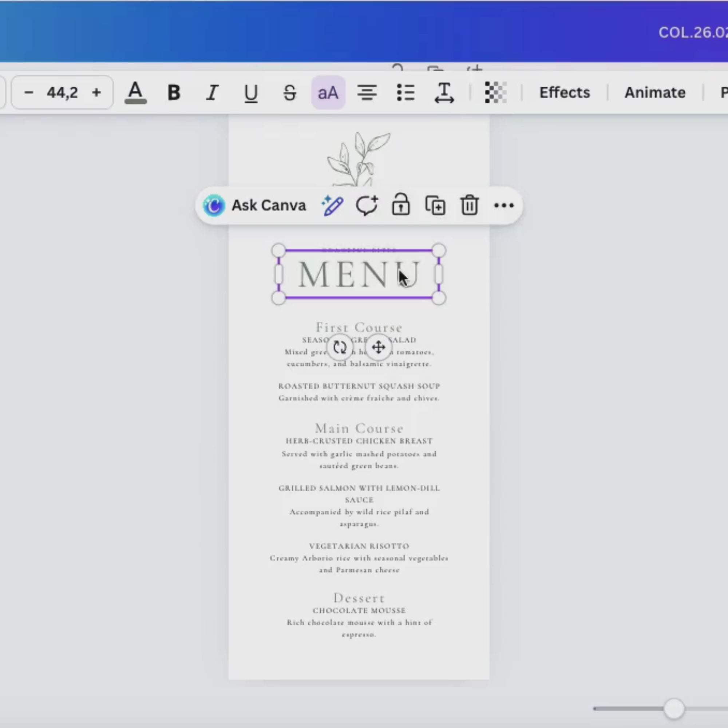This screenshot has width=728, height=728.
Task: Click the bottom-left resize handle of MENU box
Action: [278, 298]
